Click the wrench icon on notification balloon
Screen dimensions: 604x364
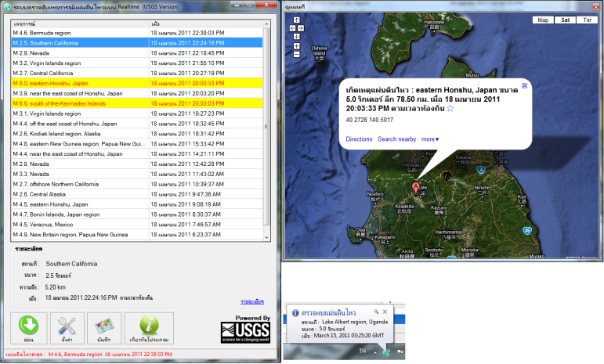tap(376, 312)
